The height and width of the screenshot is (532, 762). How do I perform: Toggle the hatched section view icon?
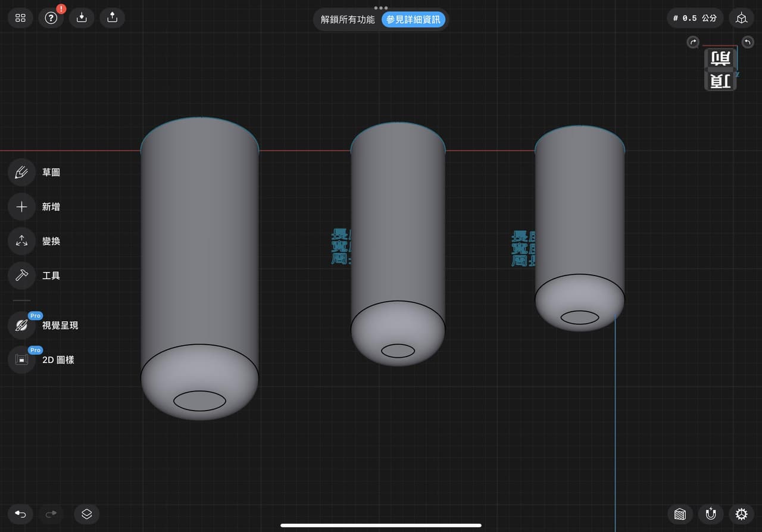pos(680,514)
